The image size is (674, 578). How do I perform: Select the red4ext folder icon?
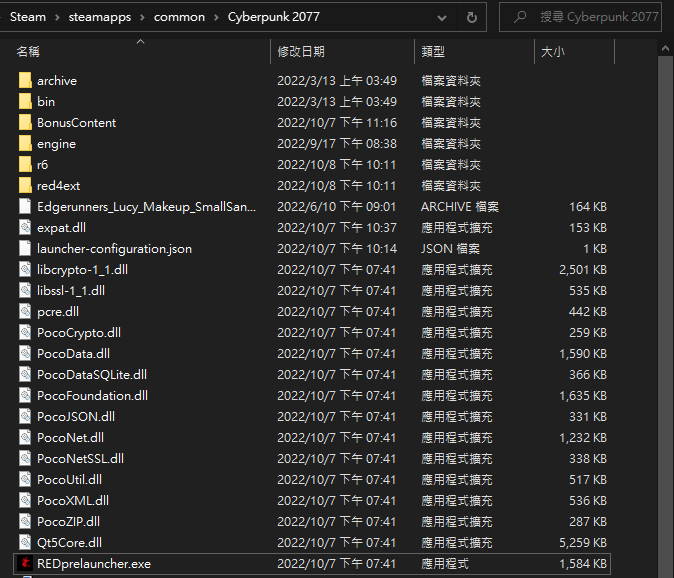coord(25,186)
